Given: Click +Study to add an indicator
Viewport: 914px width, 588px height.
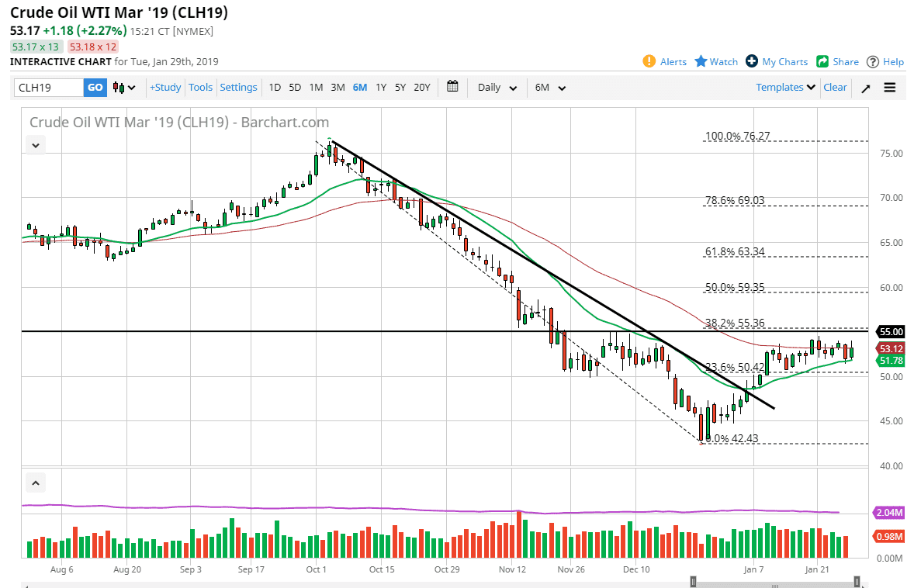Looking at the screenshot, I should tap(164, 87).
